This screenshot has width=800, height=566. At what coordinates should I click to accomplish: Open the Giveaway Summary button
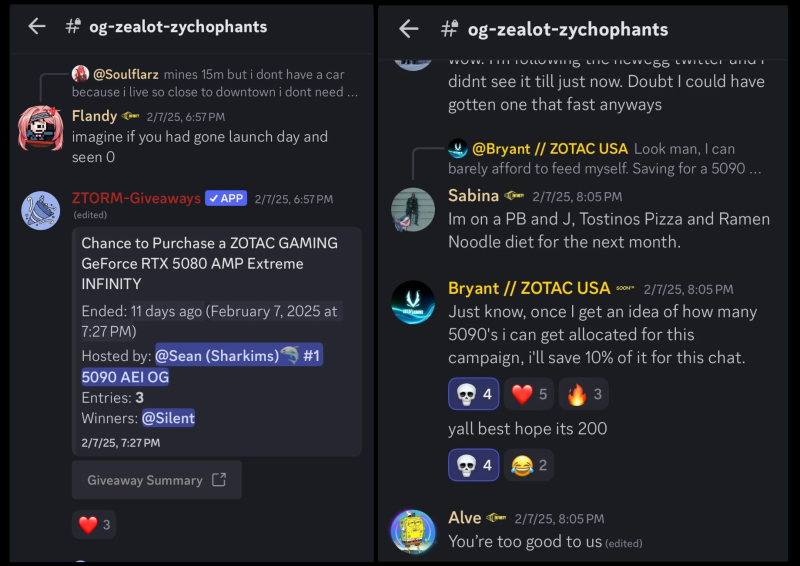tap(156, 480)
